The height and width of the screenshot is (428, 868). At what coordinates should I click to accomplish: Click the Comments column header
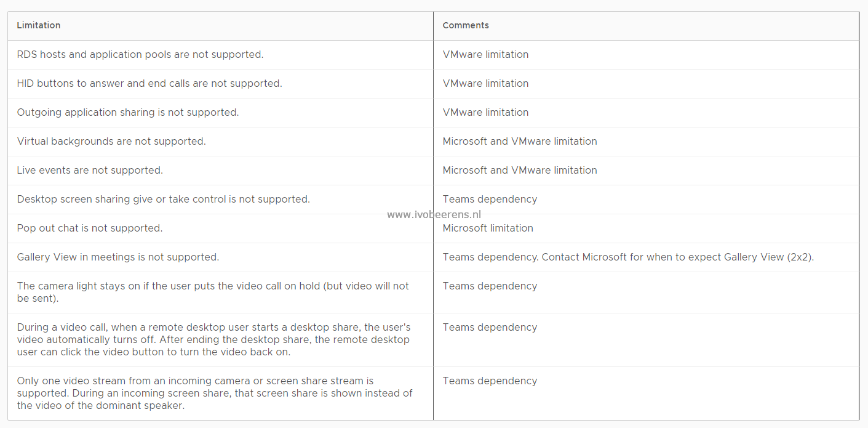pos(466,25)
